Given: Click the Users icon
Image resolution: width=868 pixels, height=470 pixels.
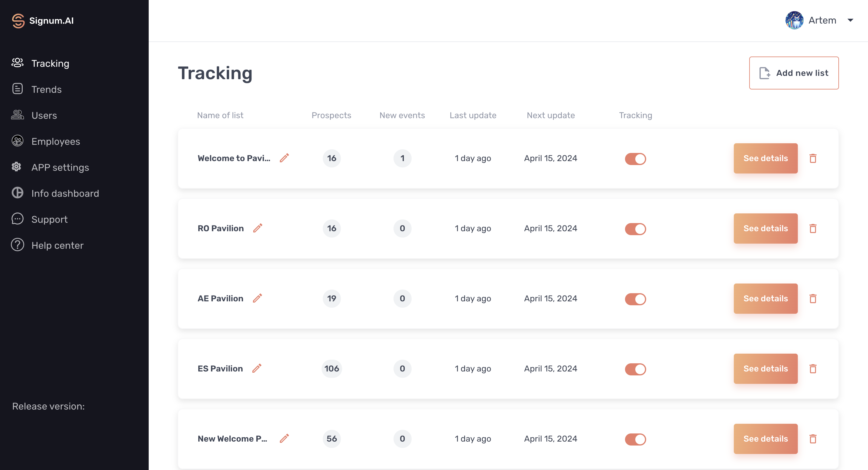Looking at the screenshot, I should click(17, 115).
